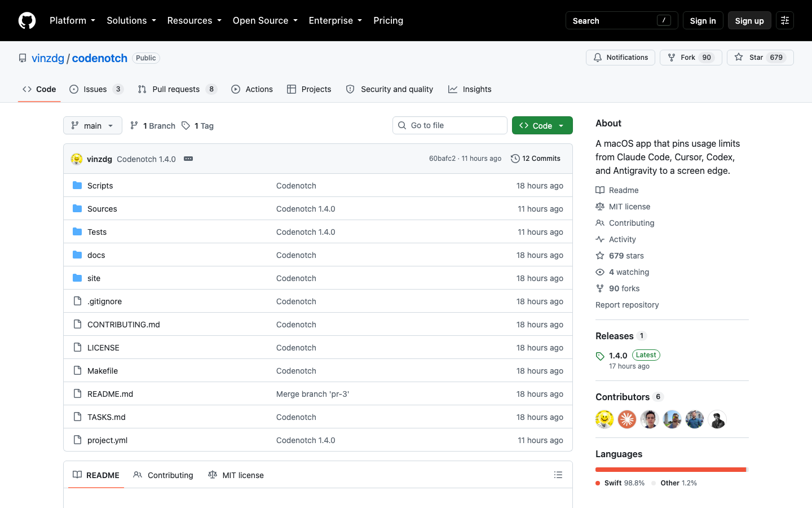Click the Search field in the header

(621, 20)
